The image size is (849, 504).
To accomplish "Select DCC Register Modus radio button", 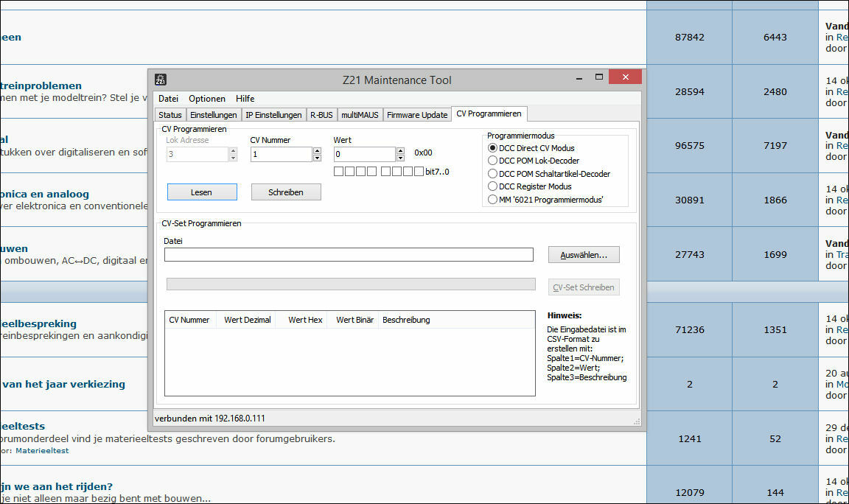I will click(x=492, y=186).
